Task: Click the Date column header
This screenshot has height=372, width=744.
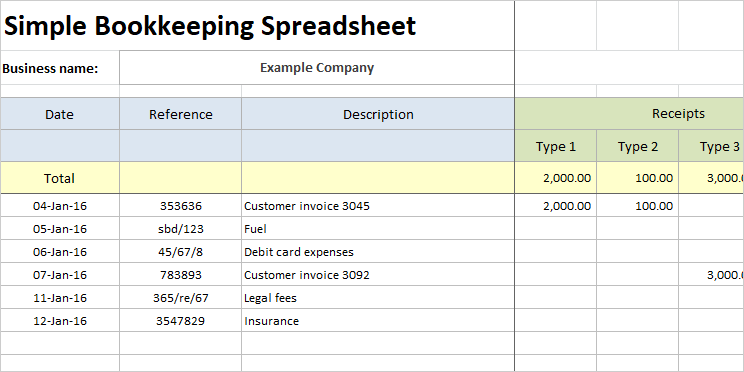Action: [x=60, y=114]
